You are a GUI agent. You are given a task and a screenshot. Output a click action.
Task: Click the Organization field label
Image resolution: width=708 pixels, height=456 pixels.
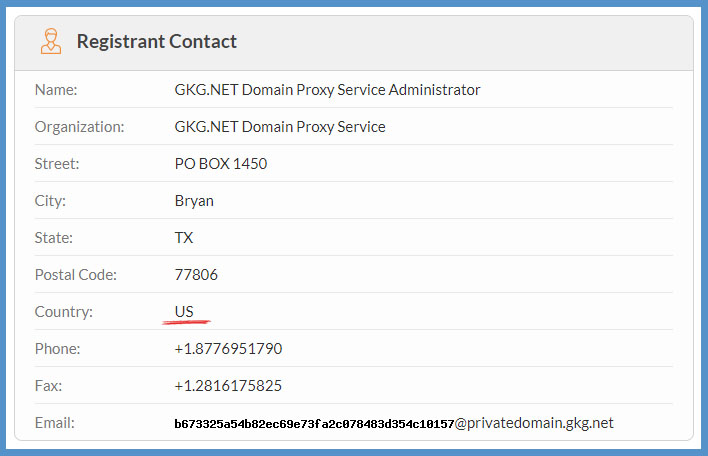point(79,127)
